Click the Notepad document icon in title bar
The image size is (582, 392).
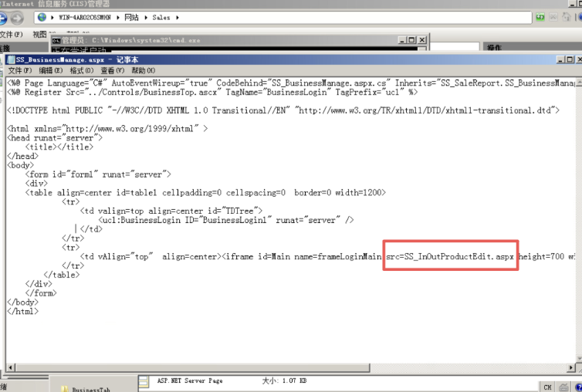tap(11, 59)
